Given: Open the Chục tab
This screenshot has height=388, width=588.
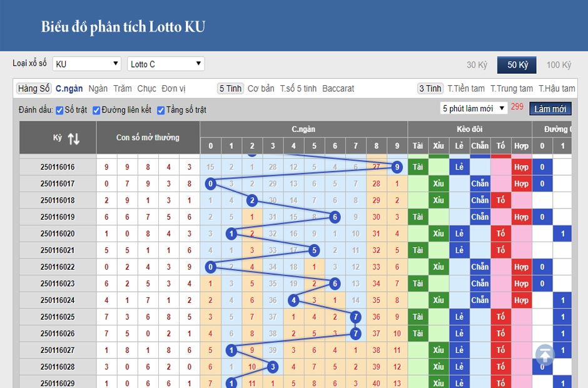Looking at the screenshot, I should click(x=146, y=89).
